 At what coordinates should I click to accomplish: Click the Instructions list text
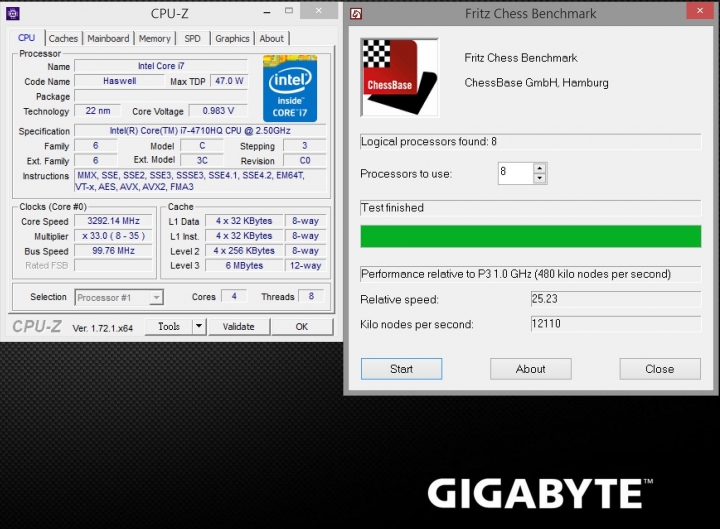coord(200,181)
